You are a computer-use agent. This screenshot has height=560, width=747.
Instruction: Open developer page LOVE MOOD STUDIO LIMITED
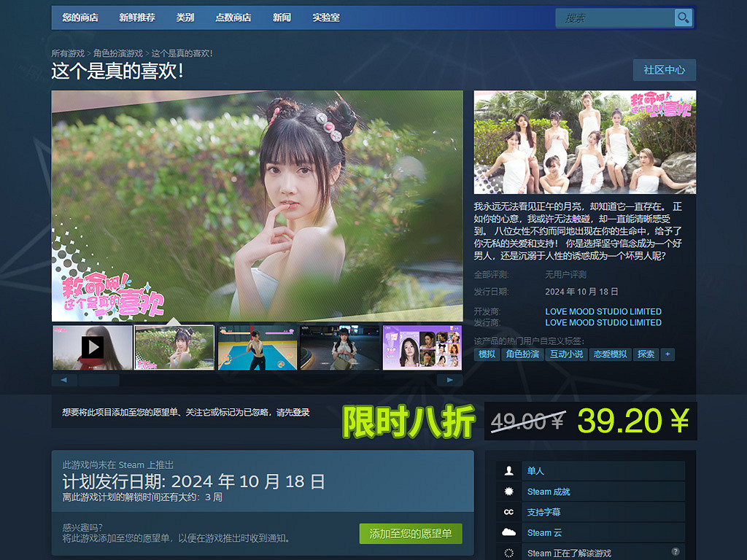pos(603,311)
